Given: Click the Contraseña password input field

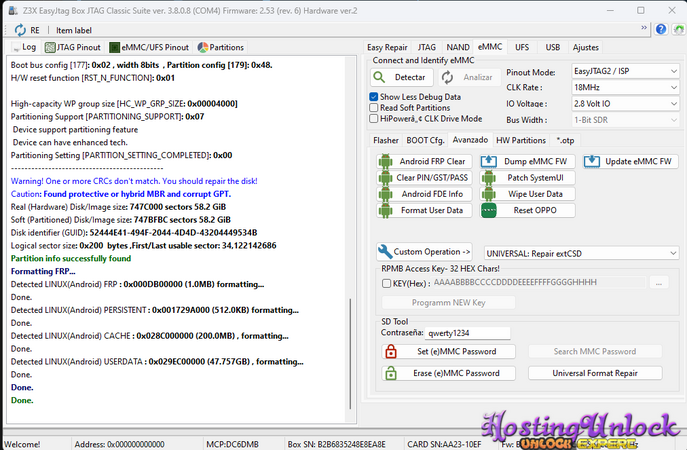Looking at the screenshot, I should click(x=468, y=332).
